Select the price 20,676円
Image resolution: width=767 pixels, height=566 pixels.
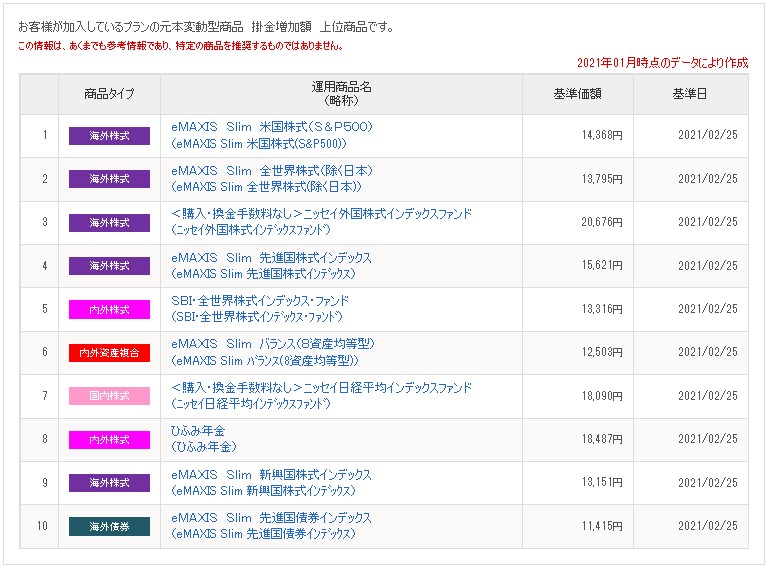pos(602,222)
